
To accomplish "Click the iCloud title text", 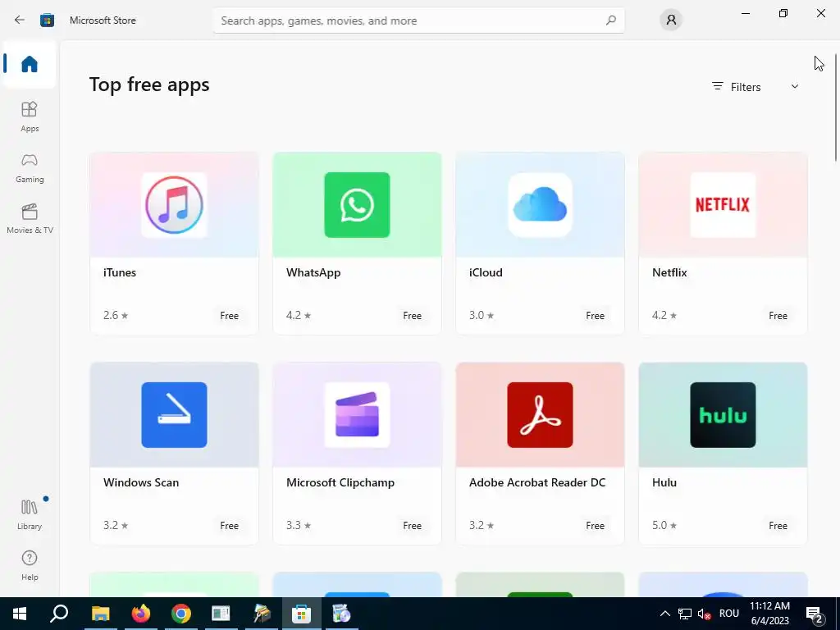I will tap(486, 272).
